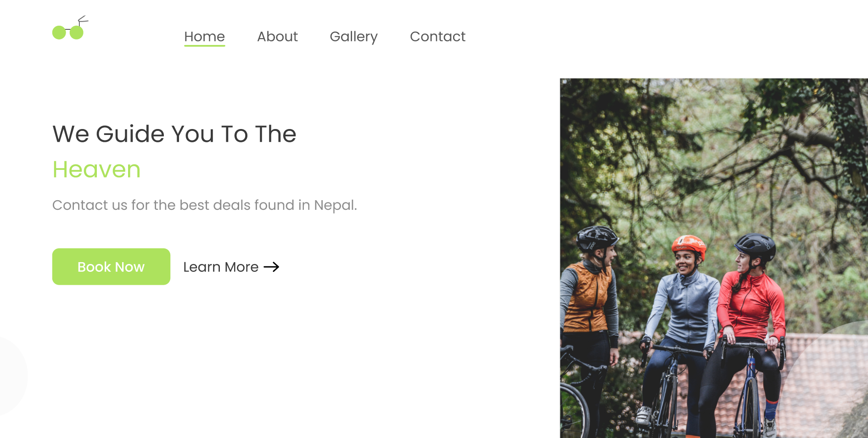Select the "We Guide You To The" heading

pyautogui.click(x=174, y=134)
